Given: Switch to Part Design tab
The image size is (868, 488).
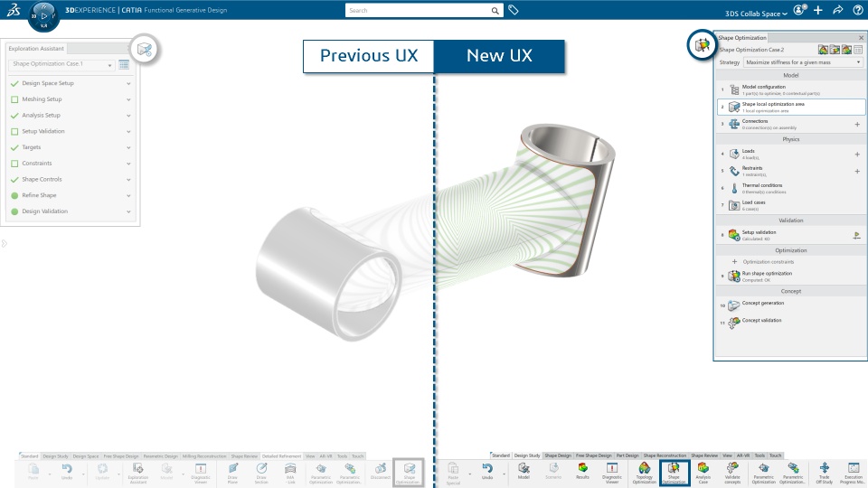Looking at the screenshot, I should pos(627,455).
